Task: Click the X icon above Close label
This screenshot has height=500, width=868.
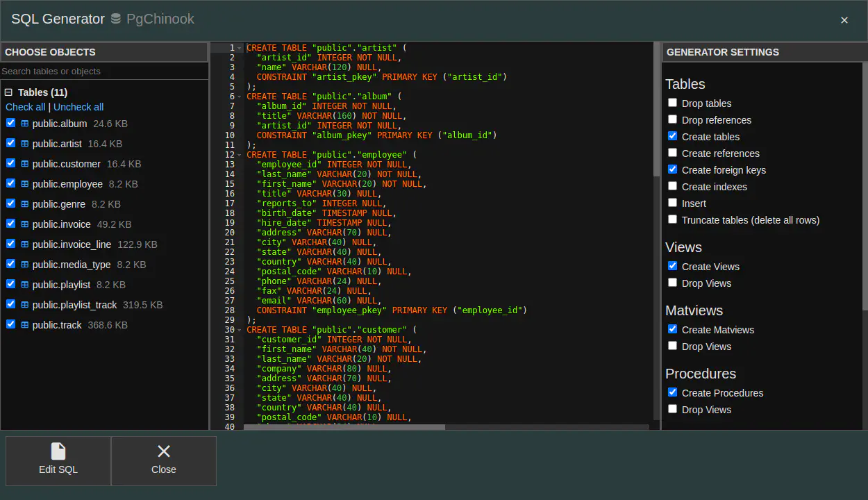Action: tap(164, 451)
